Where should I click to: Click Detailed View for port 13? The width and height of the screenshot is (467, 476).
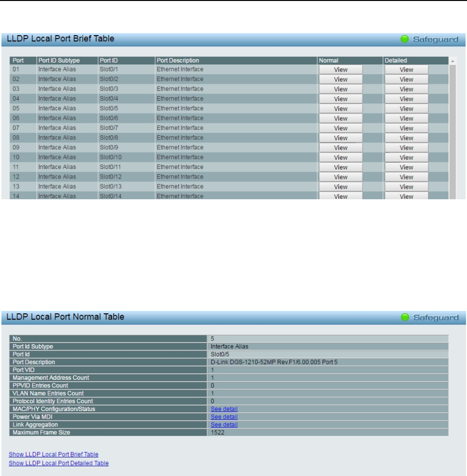[x=406, y=186]
